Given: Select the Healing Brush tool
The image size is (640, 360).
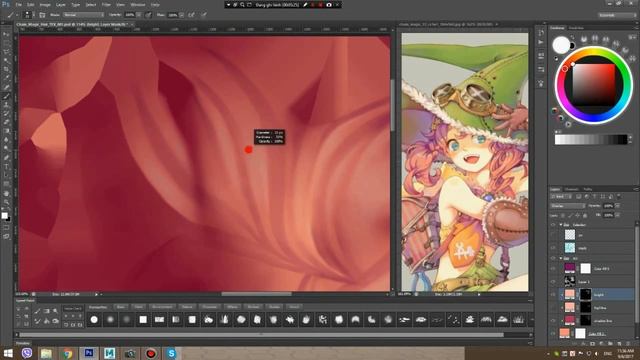Looking at the screenshot, I should click(x=6, y=87).
